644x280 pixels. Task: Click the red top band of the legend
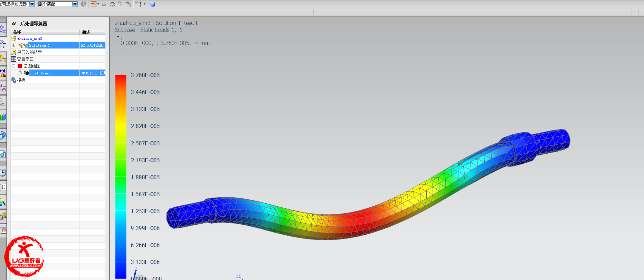(121, 83)
